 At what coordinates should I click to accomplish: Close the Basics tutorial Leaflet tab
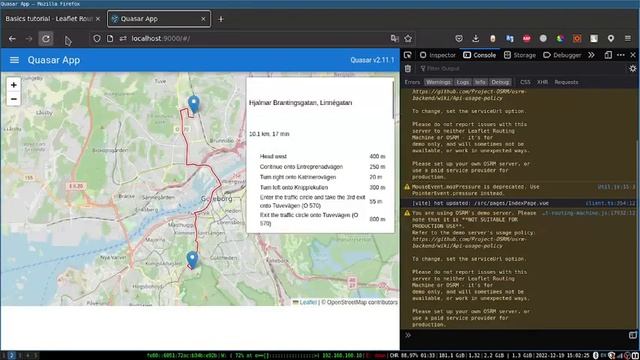98,19
